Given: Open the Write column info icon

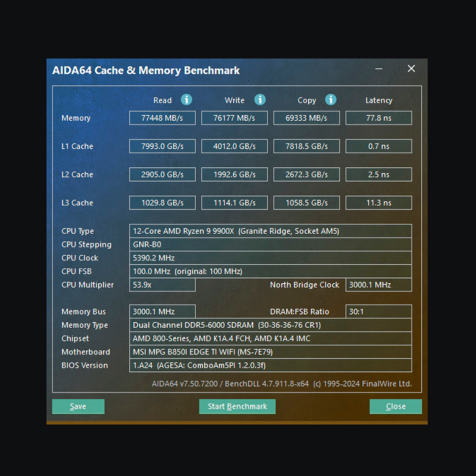Looking at the screenshot, I should pyautogui.click(x=260, y=99).
